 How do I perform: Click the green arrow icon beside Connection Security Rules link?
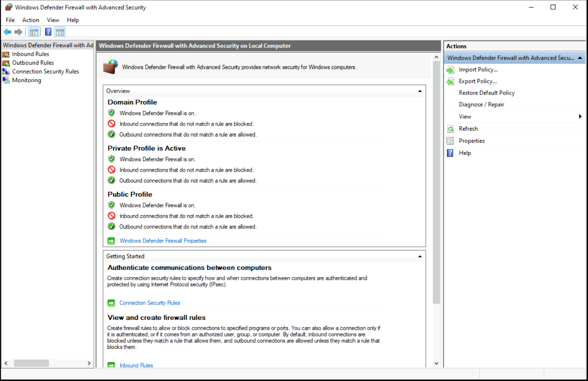(112, 303)
